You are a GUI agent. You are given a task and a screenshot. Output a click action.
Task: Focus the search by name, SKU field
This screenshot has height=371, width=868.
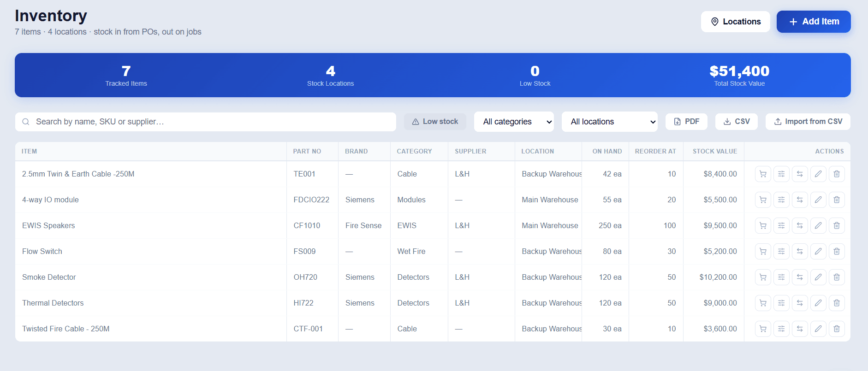coord(206,122)
